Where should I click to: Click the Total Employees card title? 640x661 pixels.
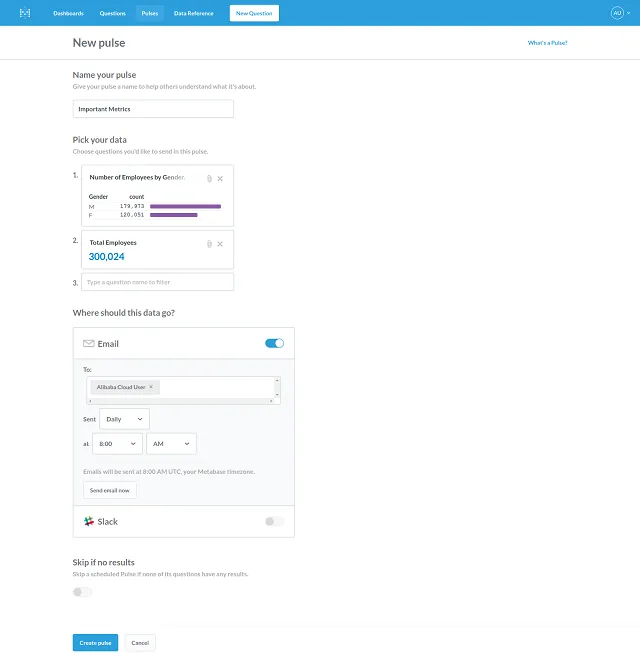point(113,243)
